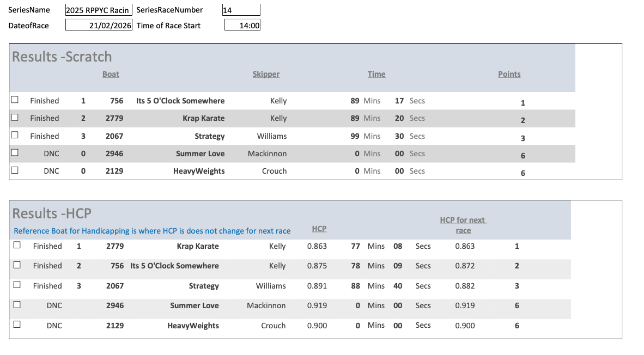
Task: Check boat 756 checkbox in HCP results
Action: [17, 265]
